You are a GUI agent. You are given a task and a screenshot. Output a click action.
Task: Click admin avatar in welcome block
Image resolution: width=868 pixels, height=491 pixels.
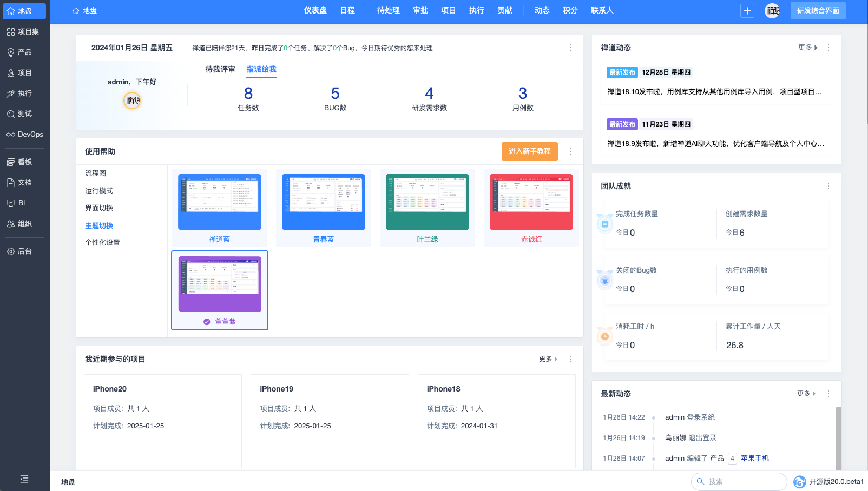pyautogui.click(x=132, y=101)
